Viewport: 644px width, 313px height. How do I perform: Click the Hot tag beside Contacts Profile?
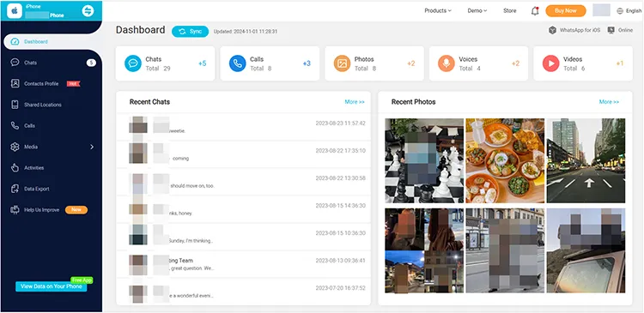click(73, 84)
